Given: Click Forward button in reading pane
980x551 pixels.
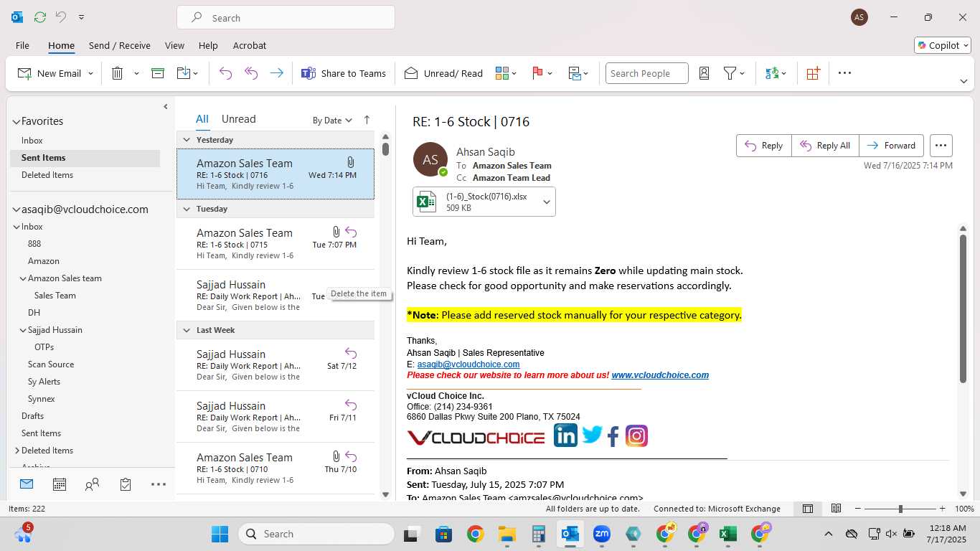Looking at the screenshot, I should (891, 146).
